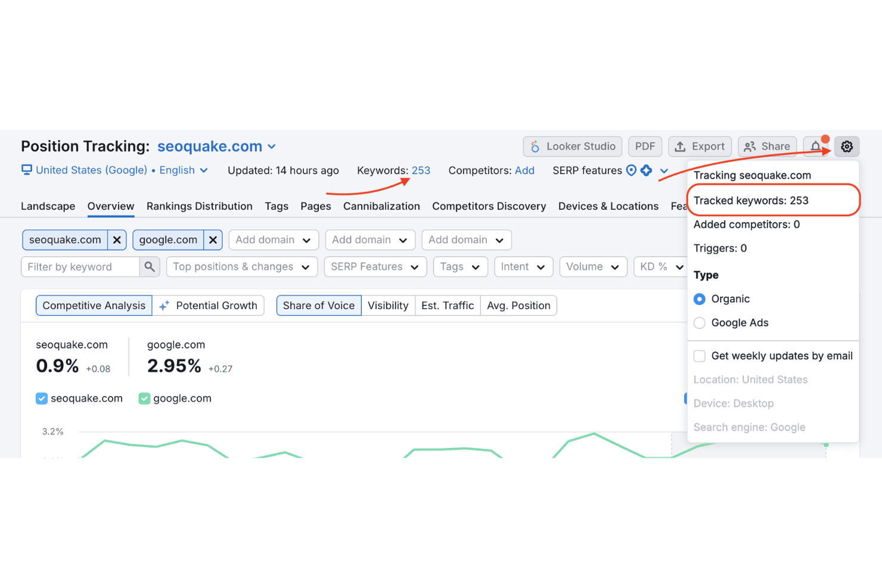Click the Competitors Add link
The width and height of the screenshot is (882, 588).
tap(524, 170)
